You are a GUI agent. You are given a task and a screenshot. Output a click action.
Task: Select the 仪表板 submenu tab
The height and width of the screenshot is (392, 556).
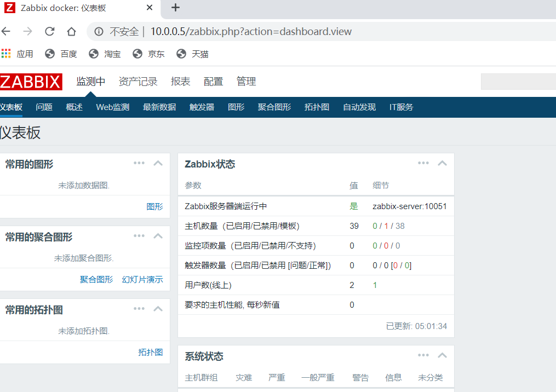(x=11, y=107)
